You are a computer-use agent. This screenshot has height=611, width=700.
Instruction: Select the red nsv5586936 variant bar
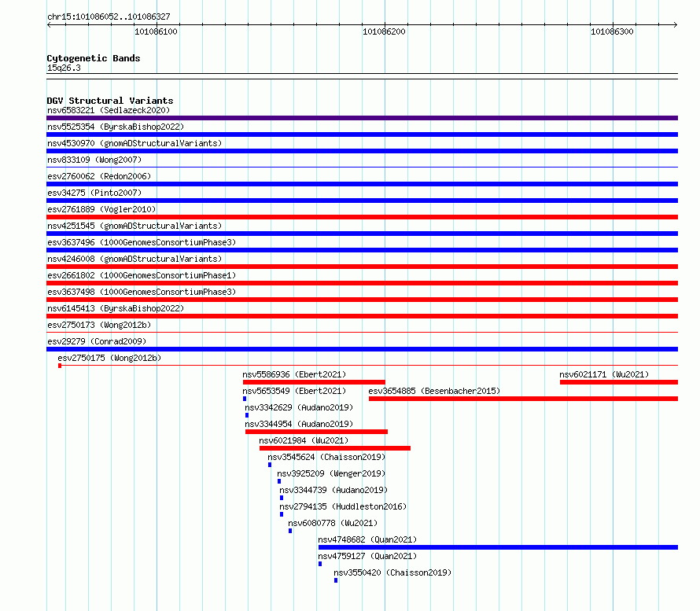[x=314, y=382]
